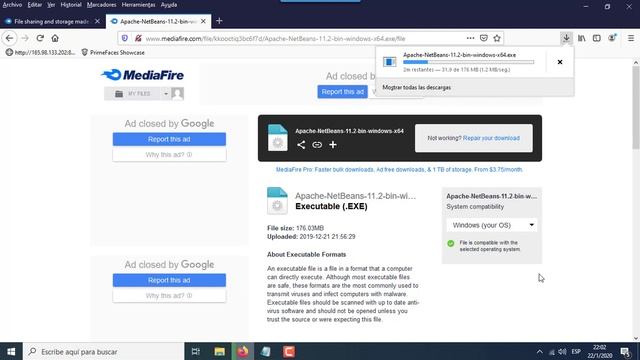
Task: Click the browser forward arrow
Action: tap(25, 38)
